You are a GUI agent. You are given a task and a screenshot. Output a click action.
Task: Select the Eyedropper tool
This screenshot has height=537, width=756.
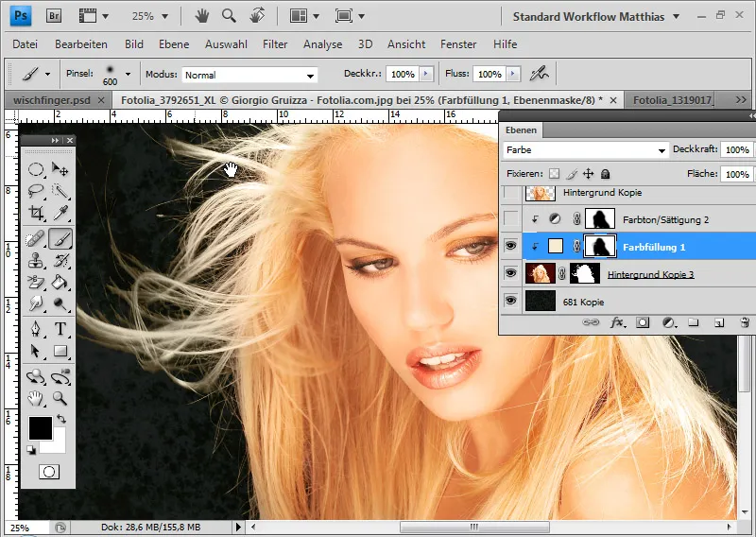click(60, 213)
